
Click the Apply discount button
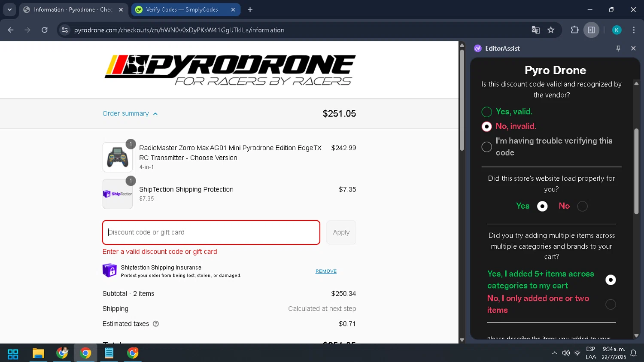[341, 232]
